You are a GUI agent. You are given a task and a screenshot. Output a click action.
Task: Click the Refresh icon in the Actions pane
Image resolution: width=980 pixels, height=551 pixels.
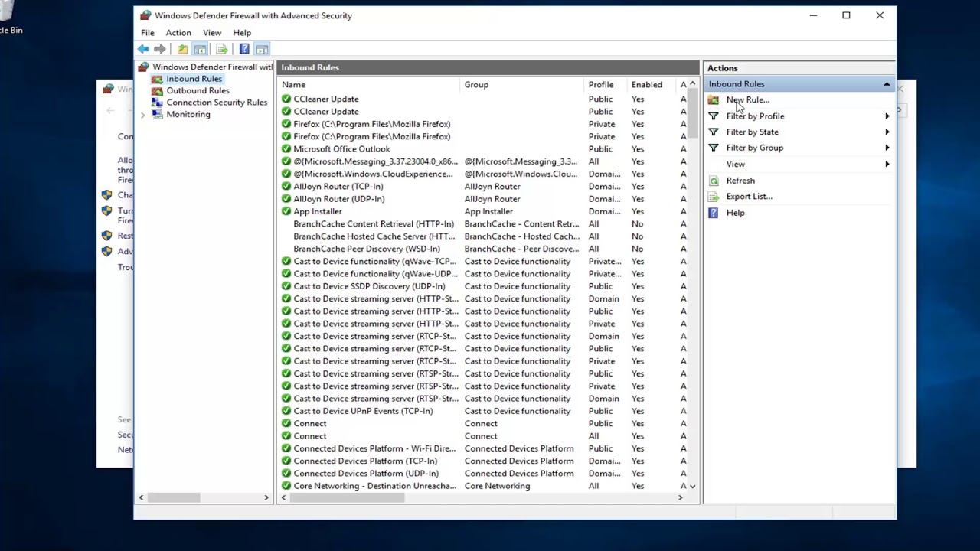[x=714, y=181]
